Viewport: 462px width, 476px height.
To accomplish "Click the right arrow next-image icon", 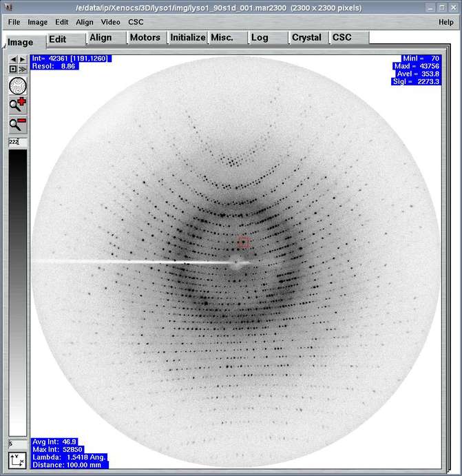I will (x=23, y=60).
